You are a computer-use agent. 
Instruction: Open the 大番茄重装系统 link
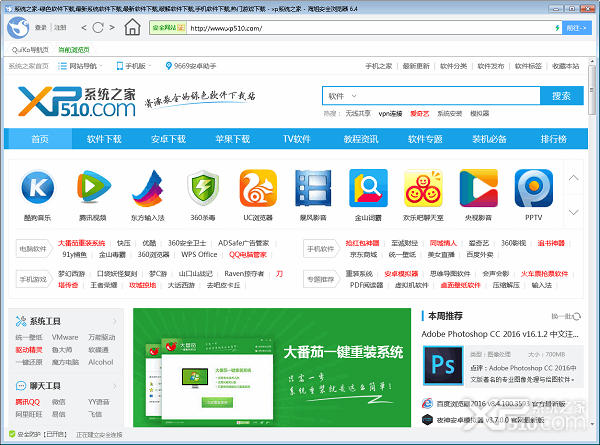click(x=82, y=243)
